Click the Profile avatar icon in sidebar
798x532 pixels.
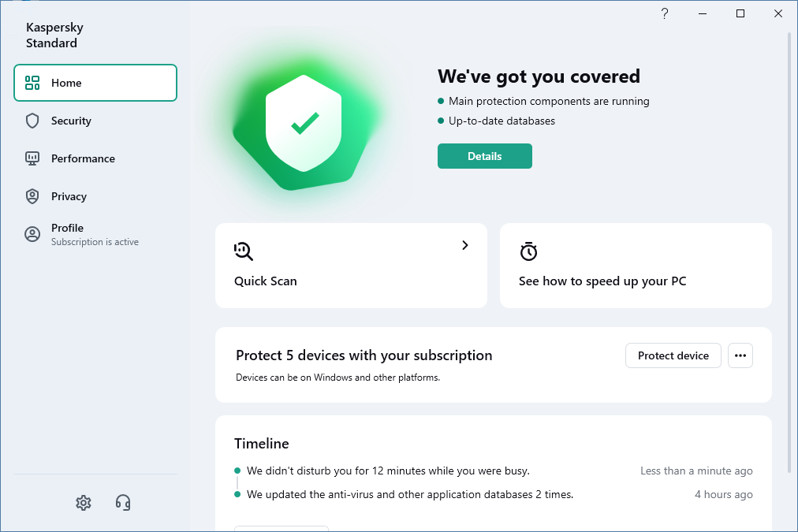(x=32, y=234)
